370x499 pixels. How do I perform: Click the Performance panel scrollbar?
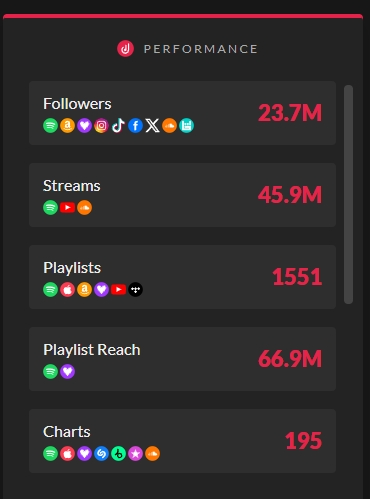point(348,194)
